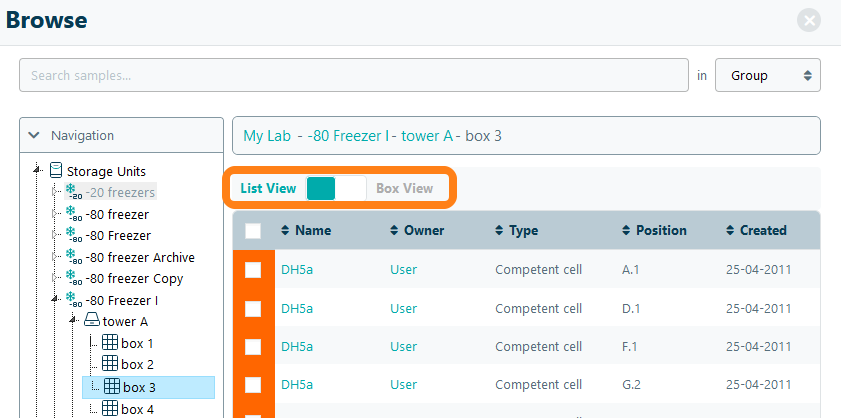Screen dimensions: 841x418
Task: Toggle the List View / Box View switch
Action: coord(336,188)
